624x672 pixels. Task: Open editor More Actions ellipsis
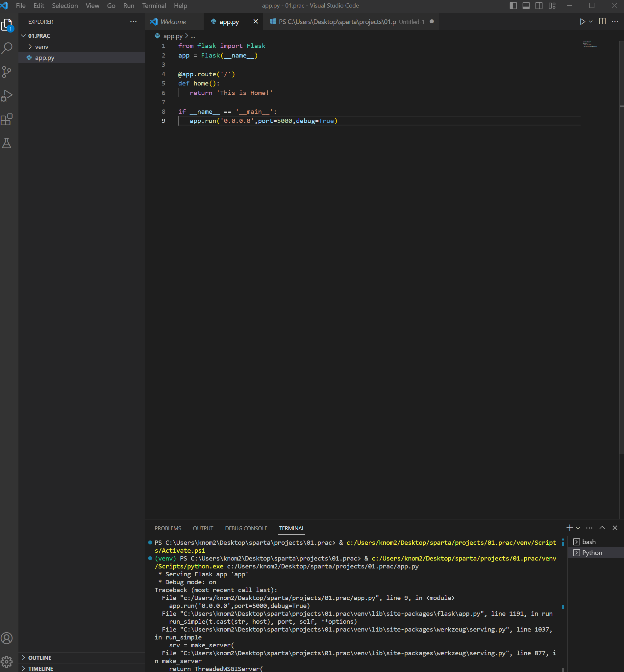click(615, 22)
